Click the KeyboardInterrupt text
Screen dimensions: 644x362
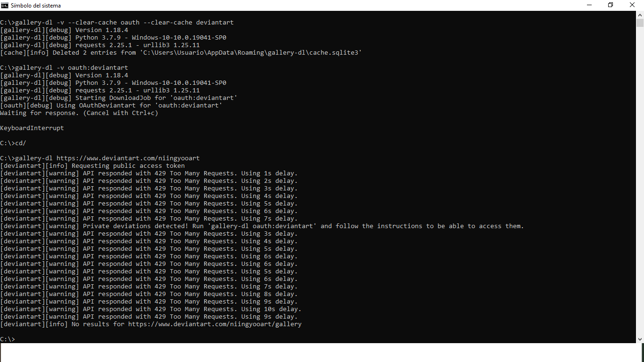32,128
